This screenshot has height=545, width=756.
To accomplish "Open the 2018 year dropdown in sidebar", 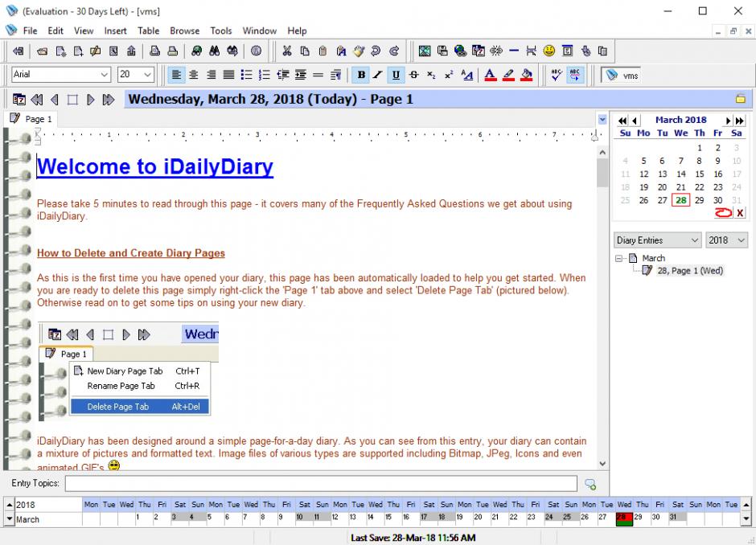I will coord(742,240).
